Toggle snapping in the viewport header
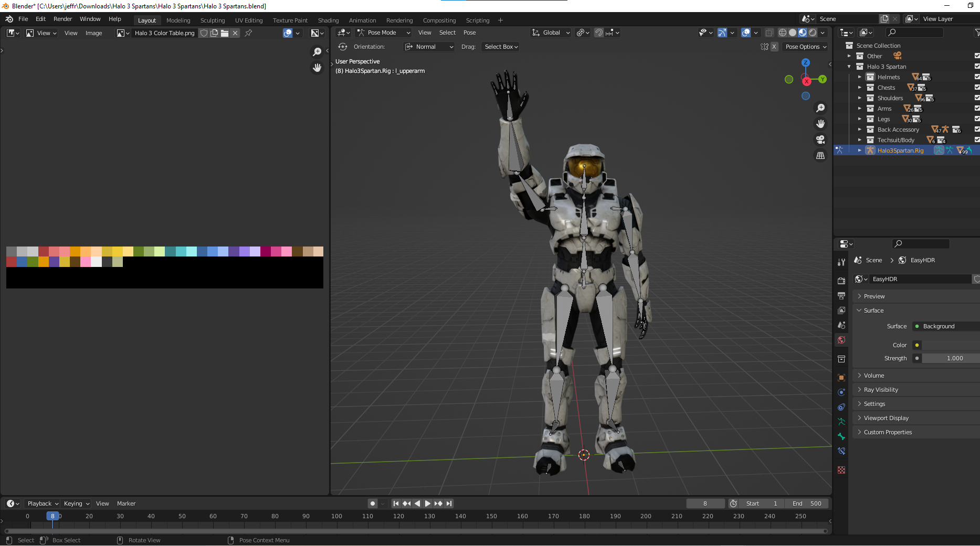The image size is (980, 546). [x=599, y=33]
